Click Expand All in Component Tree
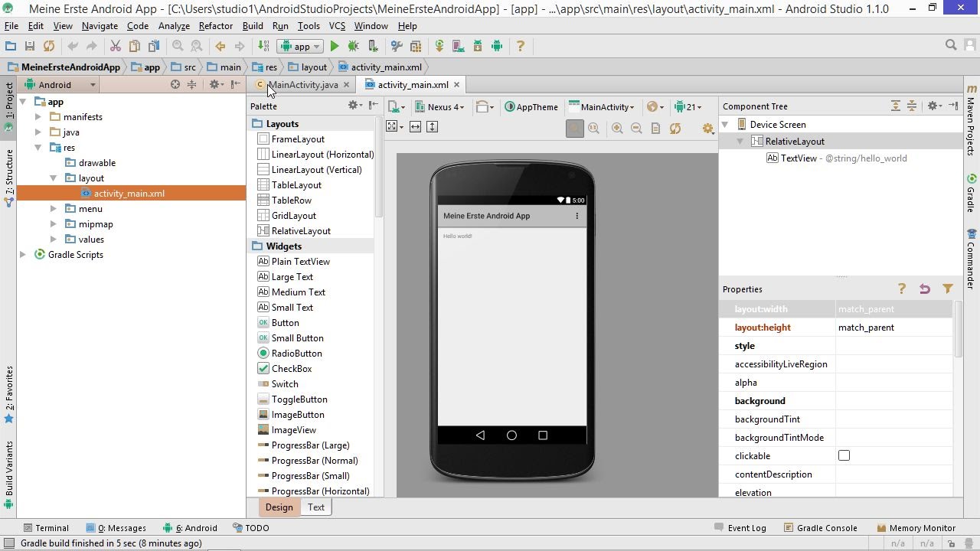The height and width of the screenshot is (551, 980). (x=895, y=106)
